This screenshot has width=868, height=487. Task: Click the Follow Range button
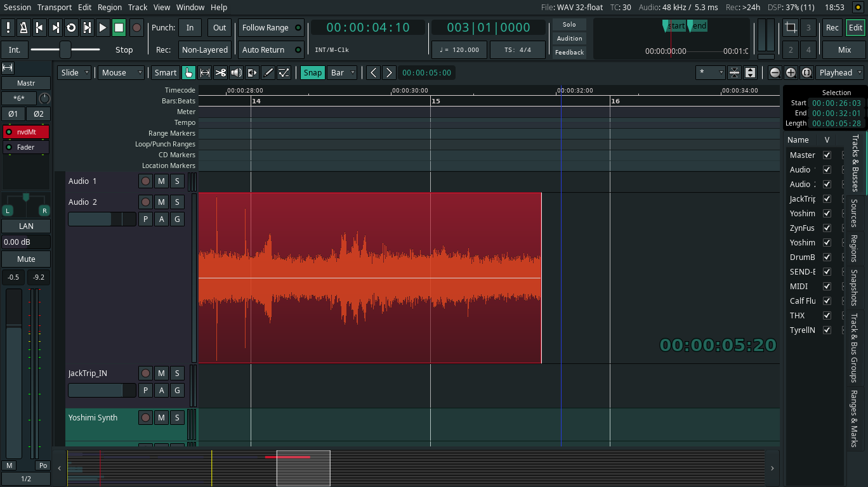(265, 27)
